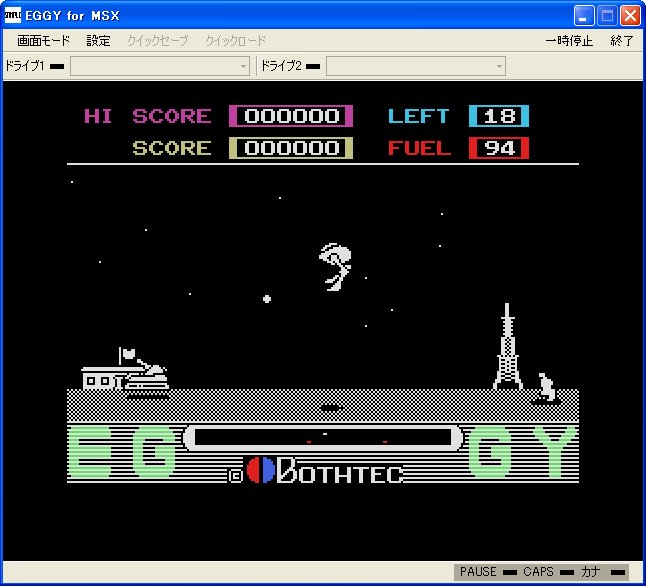Viewport: 646px width, 586px height.
Task: Click the BOTHTEC copyright text
Action: pyautogui.click(x=340, y=471)
